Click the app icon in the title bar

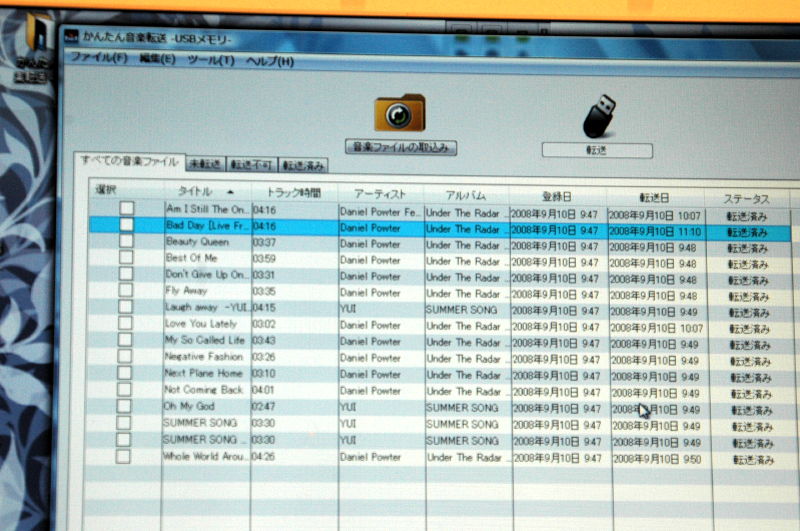[70, 39]
